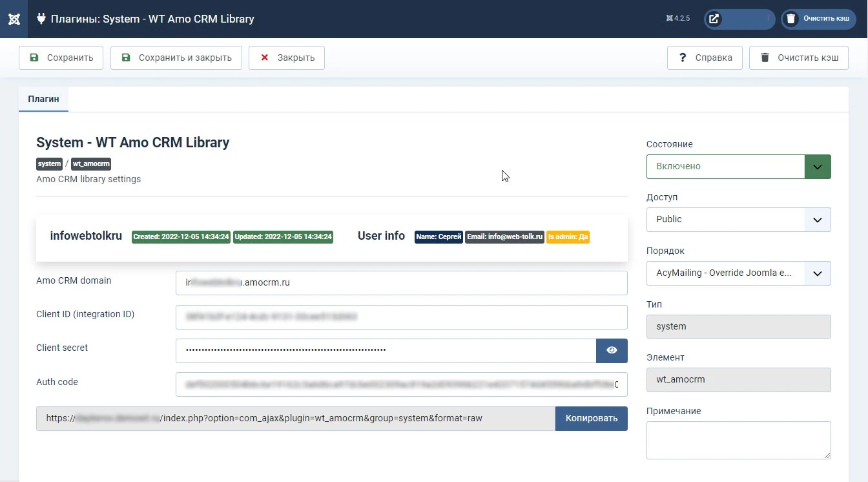
Task: Click the Updated: 2022-12-05 badge
Action: (x=283, y=236)
